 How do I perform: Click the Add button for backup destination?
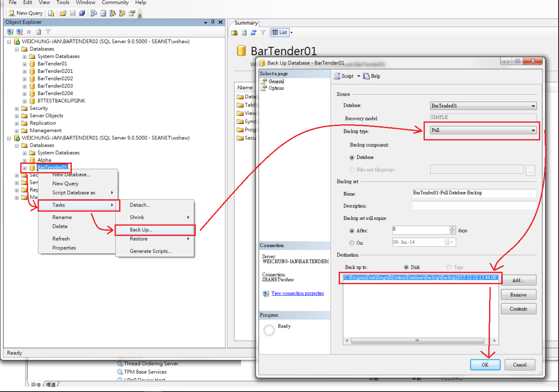coord(518,280)
